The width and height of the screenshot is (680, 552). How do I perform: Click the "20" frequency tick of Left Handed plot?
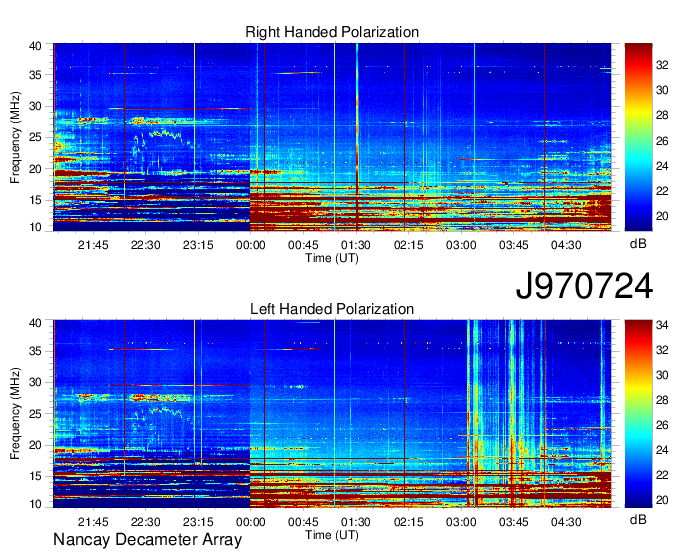point(35,445)
